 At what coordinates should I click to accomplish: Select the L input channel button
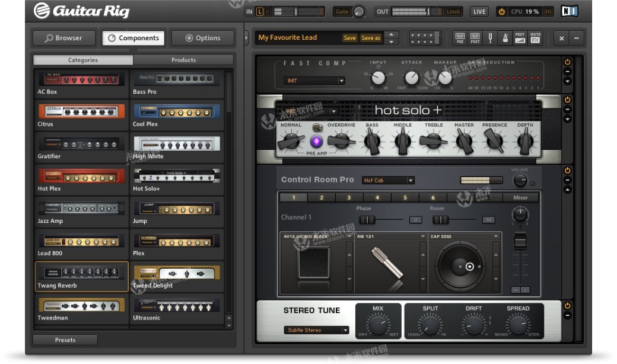point(260,12)
